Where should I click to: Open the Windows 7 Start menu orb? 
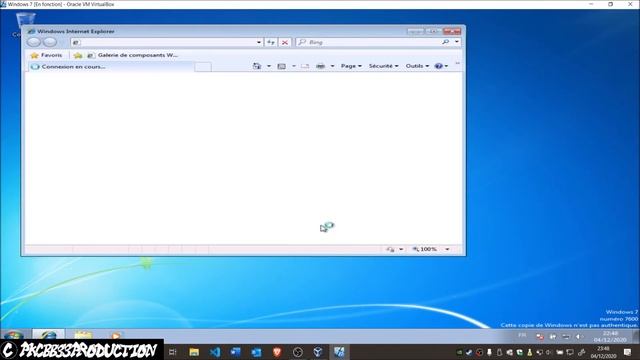pyautogui.click(x=14, y=336)
